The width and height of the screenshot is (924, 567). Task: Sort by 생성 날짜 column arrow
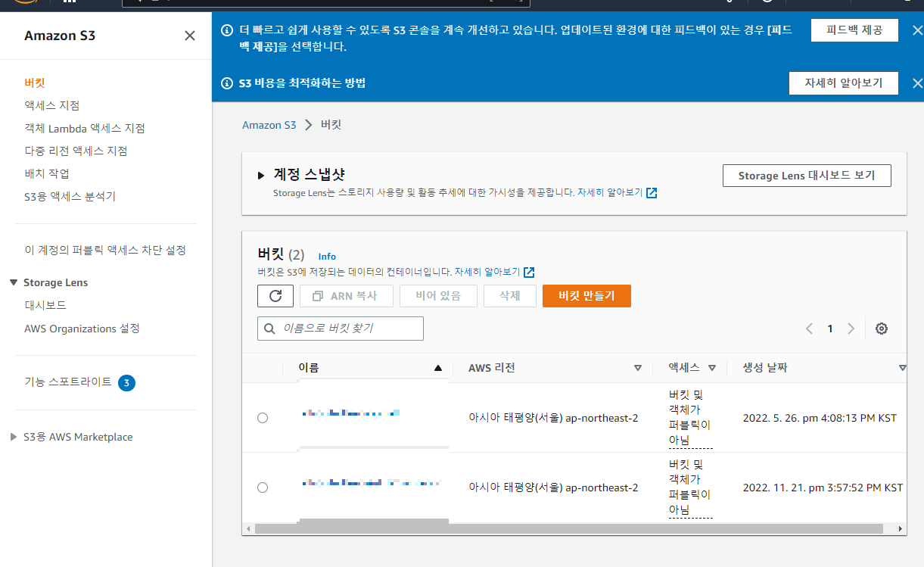902,368
